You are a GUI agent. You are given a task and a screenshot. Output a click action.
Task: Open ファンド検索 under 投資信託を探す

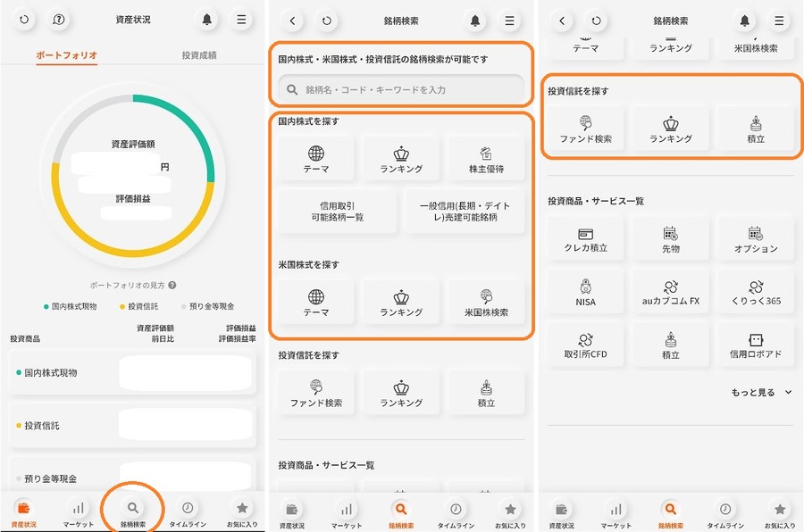(x=586, y=128)
